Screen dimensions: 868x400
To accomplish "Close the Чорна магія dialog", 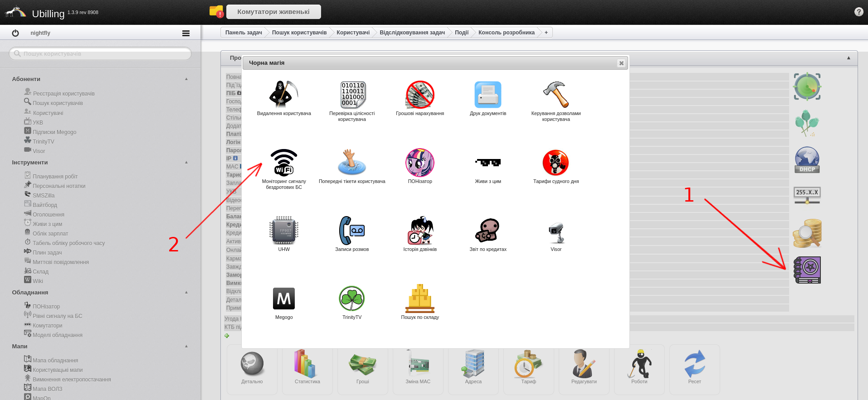I will (x=621, y=63).
